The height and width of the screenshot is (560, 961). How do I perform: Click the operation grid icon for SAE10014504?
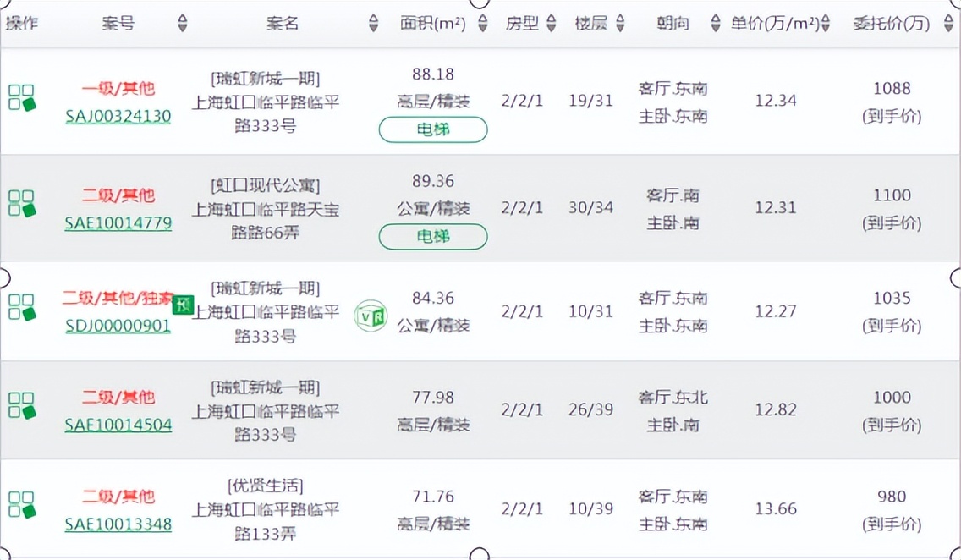(21, 405)
